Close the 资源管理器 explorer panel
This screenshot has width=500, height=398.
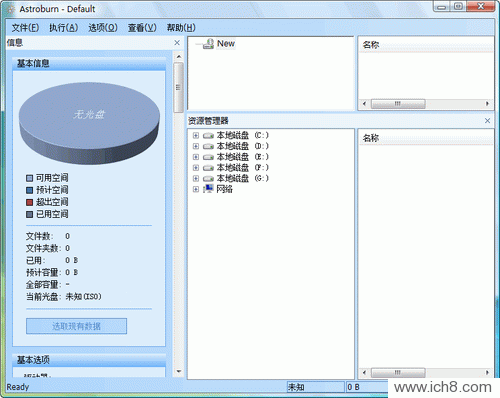[x=487, y=121]
